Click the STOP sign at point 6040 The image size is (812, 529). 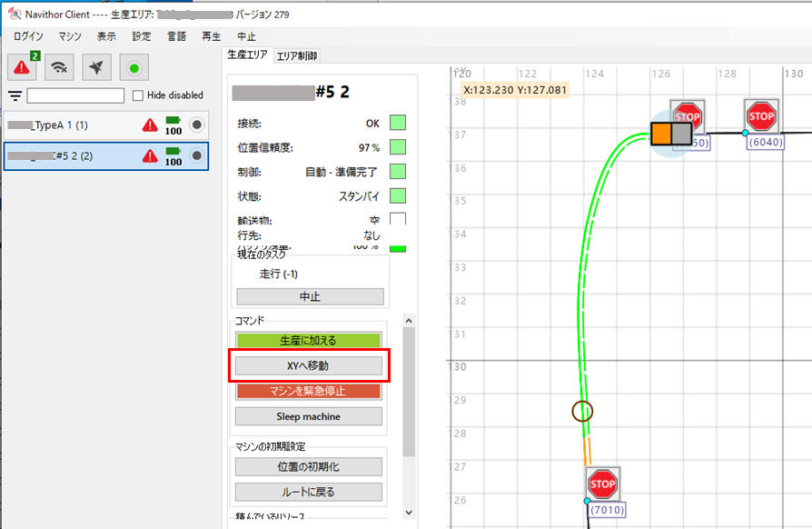[761, 116]
